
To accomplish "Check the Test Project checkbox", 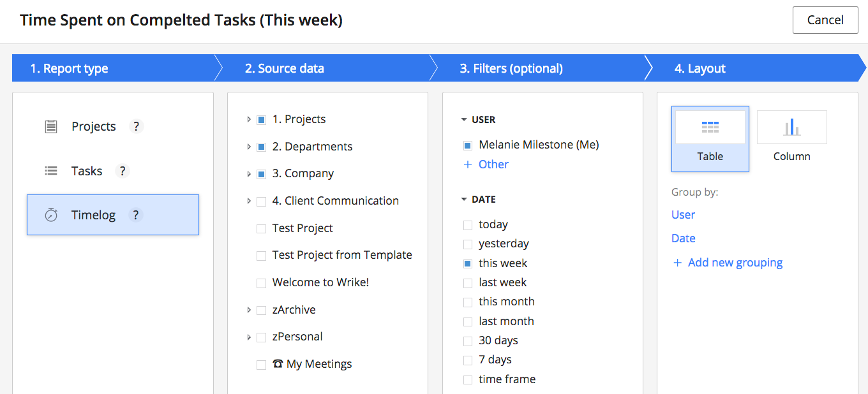I will 261,229.
